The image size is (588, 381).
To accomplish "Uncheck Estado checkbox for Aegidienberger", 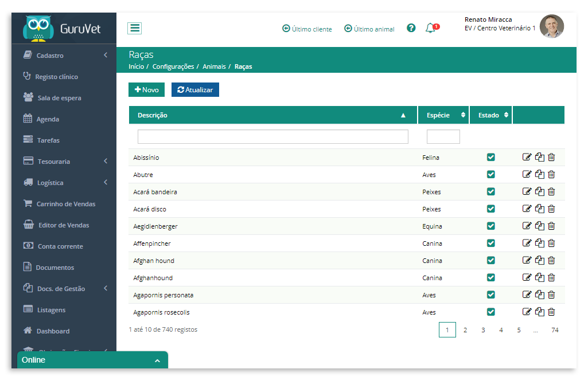I will (x=491, y=226).
